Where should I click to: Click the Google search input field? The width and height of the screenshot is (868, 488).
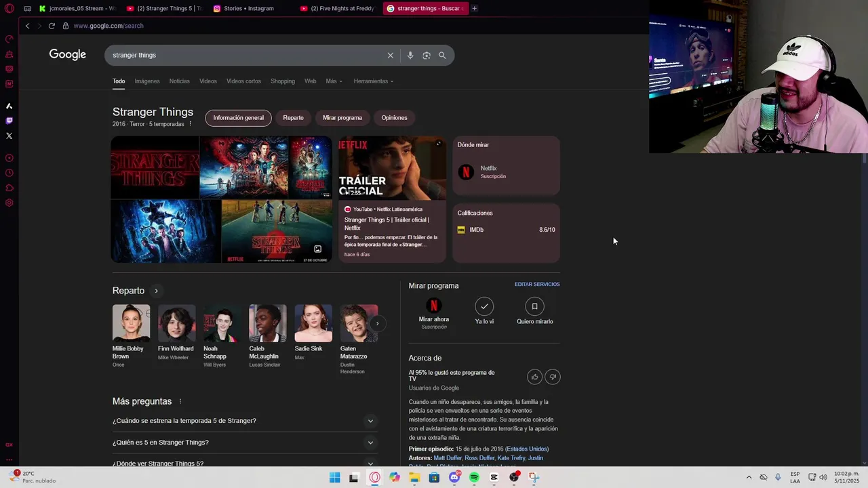pos(244,56)
